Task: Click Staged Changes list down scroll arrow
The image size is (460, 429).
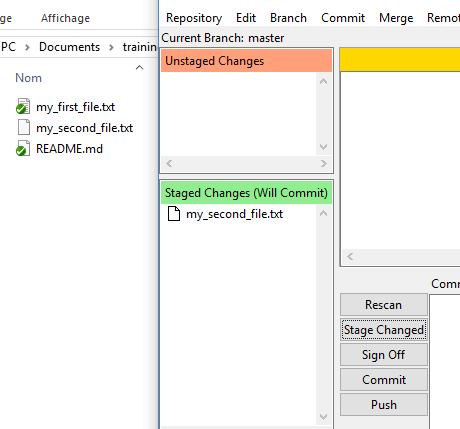Action: 323,416
